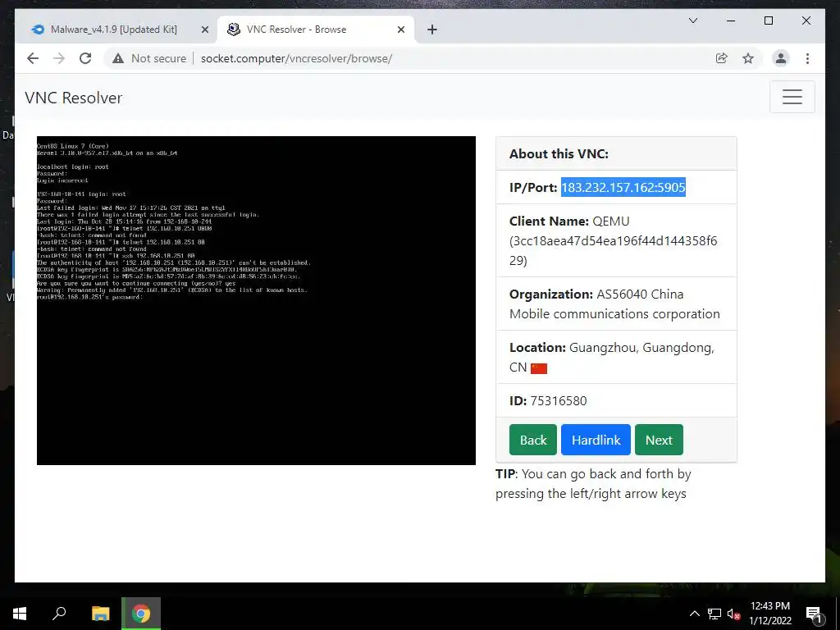This screenshot has width=840, height=630.
Task: Click the browser forward arrow
Action: (x=59, y=58)
